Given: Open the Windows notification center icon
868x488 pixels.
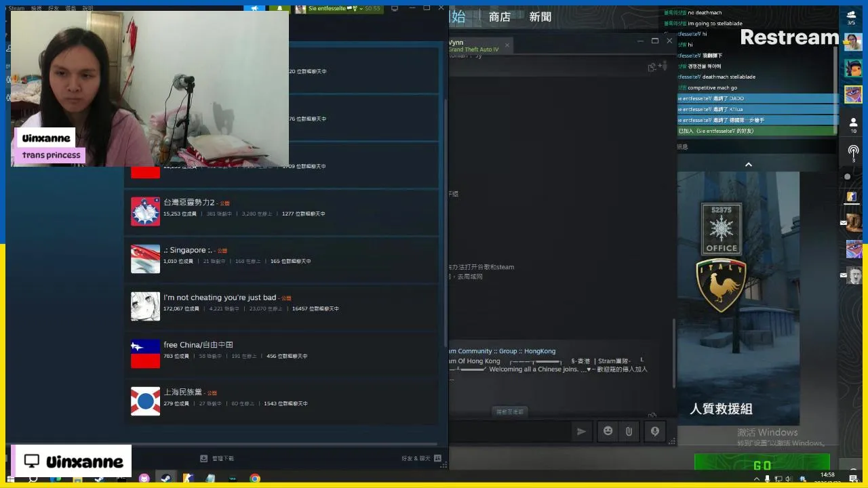Looking at the screenshot, I should [x=853, y=479].
